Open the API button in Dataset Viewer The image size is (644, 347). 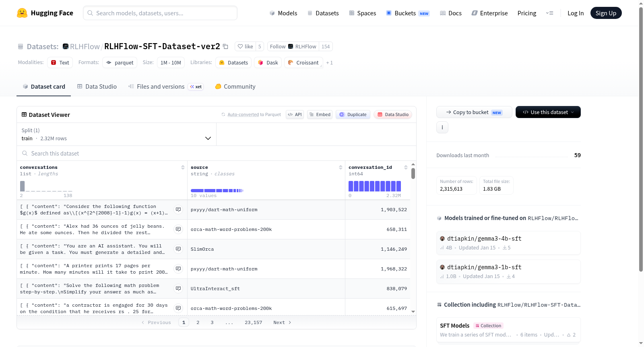[x=295, y=114]
